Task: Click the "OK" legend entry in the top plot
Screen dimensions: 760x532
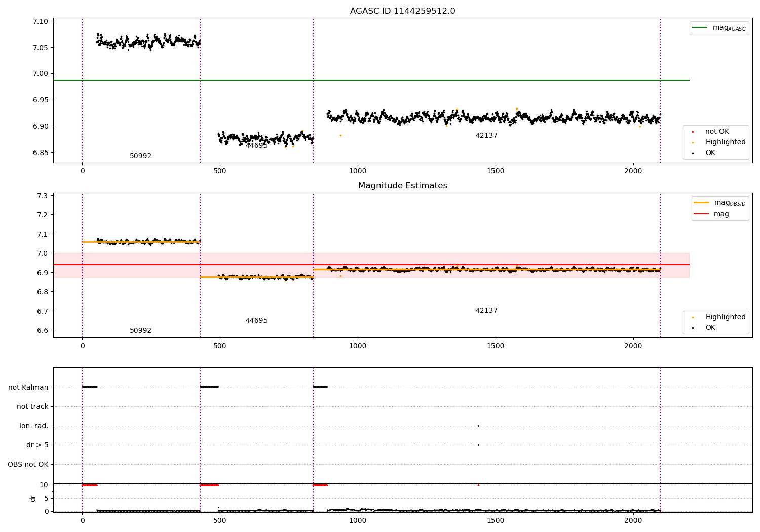Action: (704, 153)
